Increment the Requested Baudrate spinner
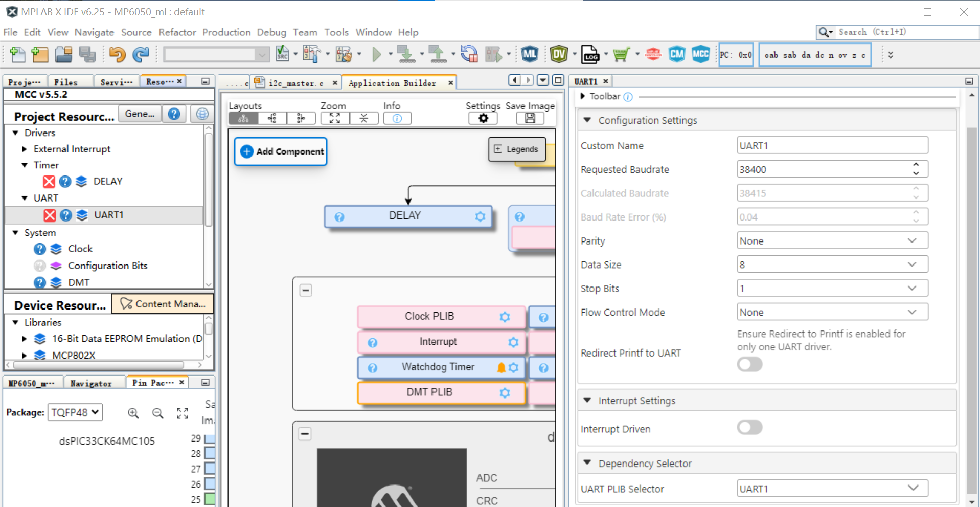This screenshot has height=507, width=980. pos(916,165)
